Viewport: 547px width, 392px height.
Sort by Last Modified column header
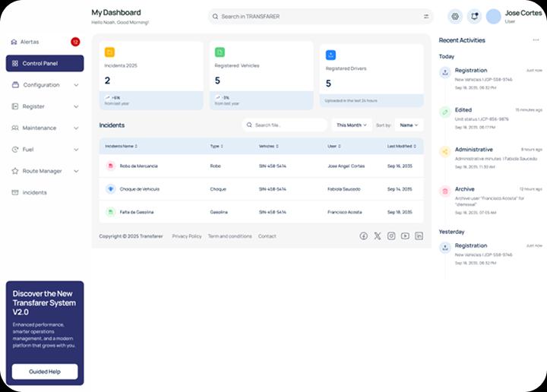tap(401, 146)
